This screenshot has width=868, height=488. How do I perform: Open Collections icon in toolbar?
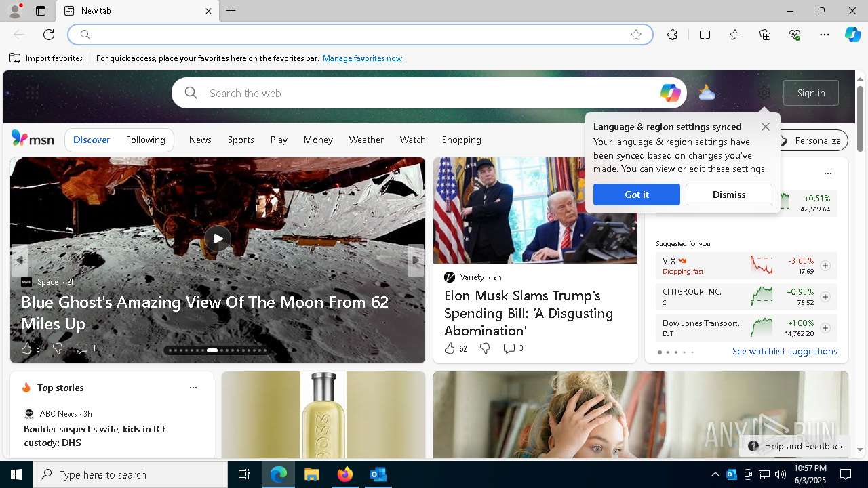[765, 35]
